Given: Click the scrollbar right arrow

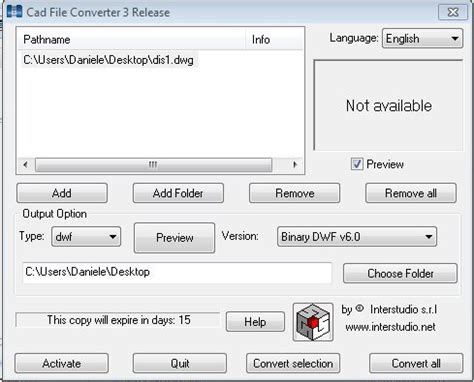Looking at the screenshot, I should pos(295,165).
